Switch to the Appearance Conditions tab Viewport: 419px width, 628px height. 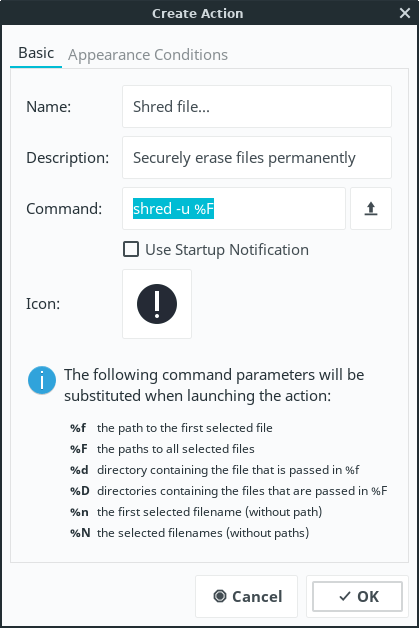coord(148,54)
